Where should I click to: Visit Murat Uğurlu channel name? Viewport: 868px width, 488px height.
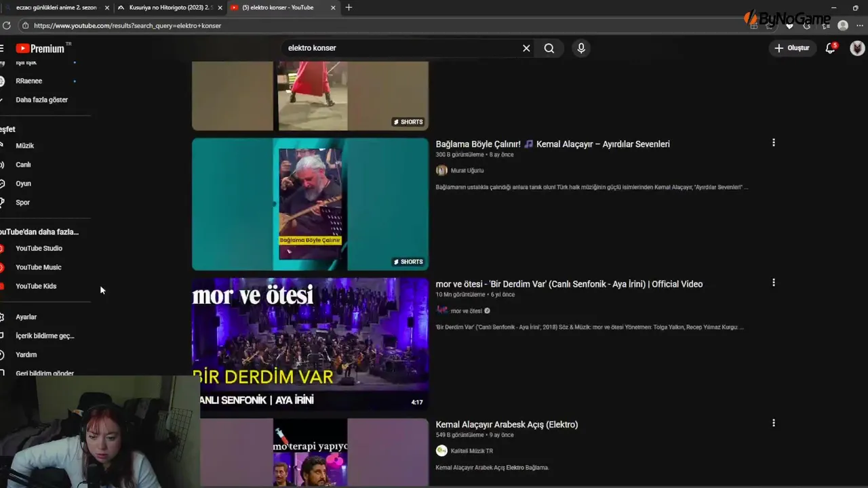467,171
